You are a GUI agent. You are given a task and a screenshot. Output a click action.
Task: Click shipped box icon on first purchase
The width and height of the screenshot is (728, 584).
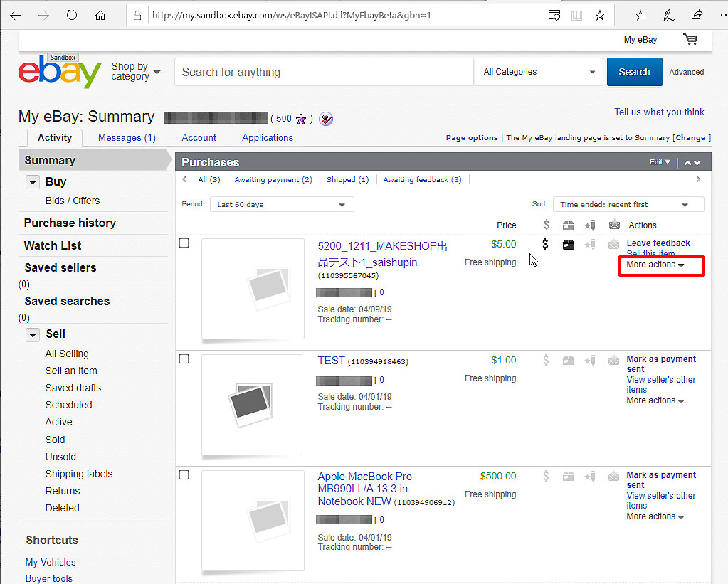[568, 245]
